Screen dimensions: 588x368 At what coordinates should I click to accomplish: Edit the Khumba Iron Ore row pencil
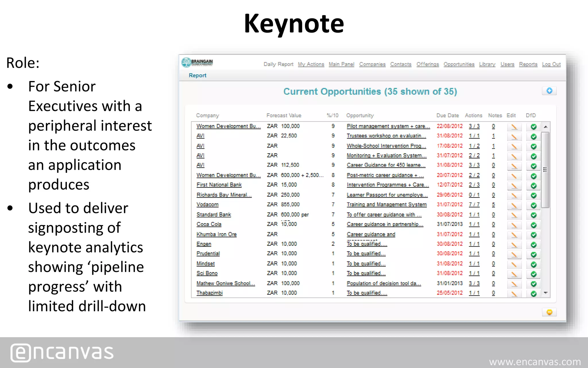coord(514,235)
